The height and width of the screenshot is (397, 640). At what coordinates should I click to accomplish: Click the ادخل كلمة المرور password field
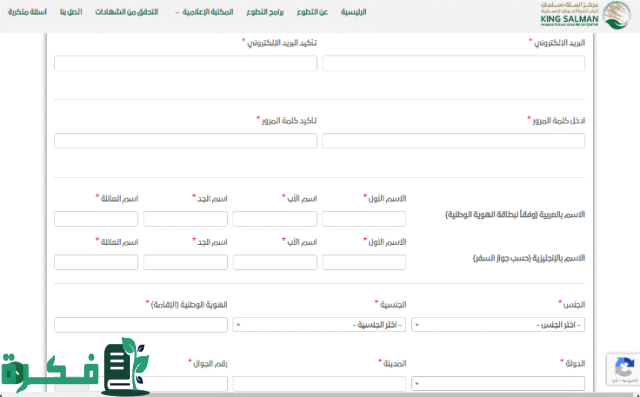(x=453, y=141)
